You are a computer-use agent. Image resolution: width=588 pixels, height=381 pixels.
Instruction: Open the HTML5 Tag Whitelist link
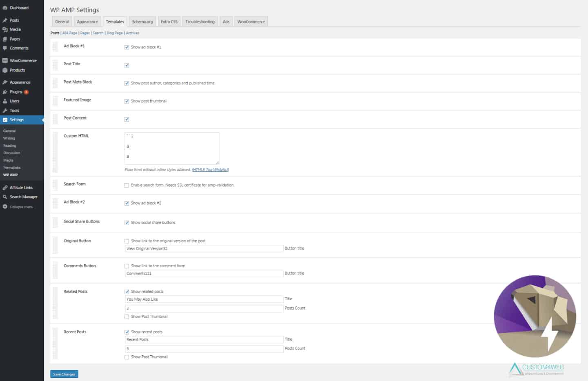pos(210,170)
